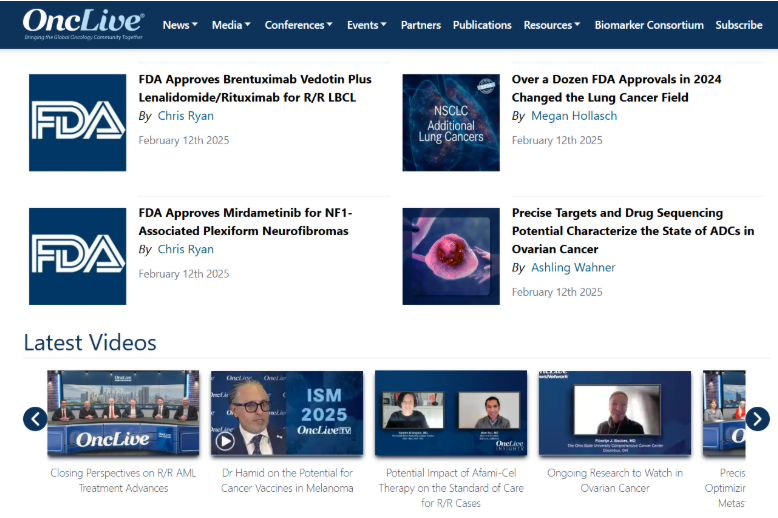Click the ovarian cancer illustration thumbnail
Viewport: 778px width, 518px height.
[451, 256]
